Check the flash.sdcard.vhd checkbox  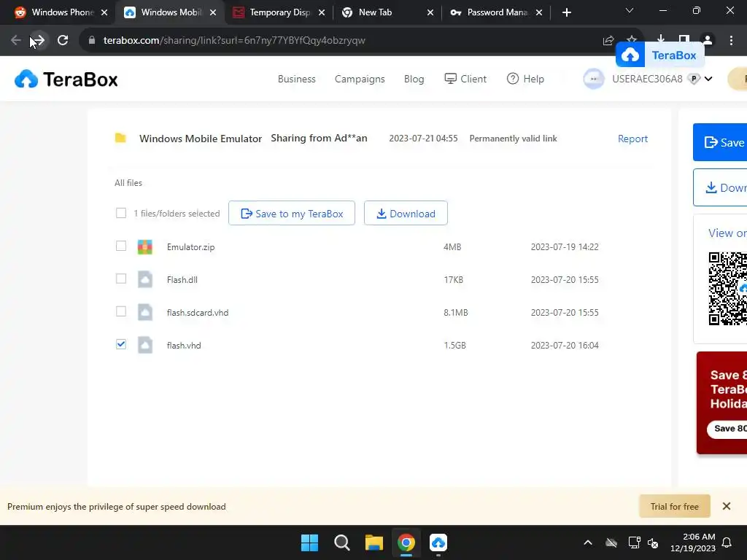coord(121,311)
